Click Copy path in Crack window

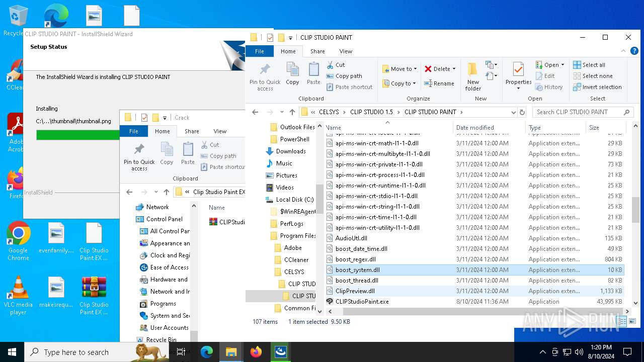[218, 156]
